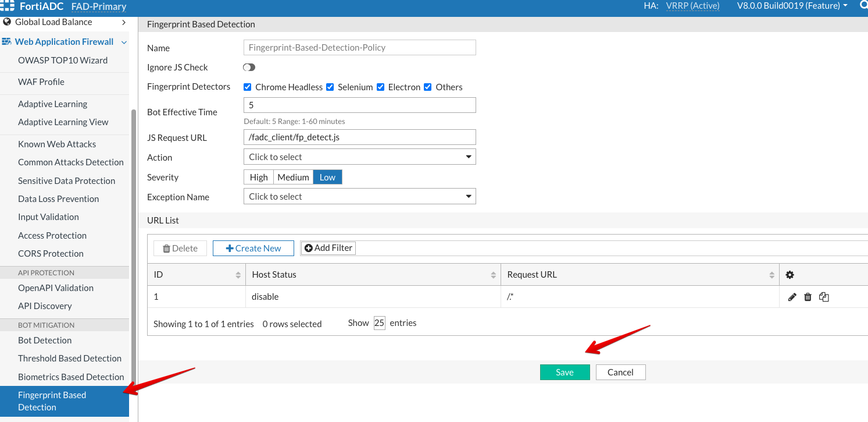Uncheck the Chrome Headless detector checkbox
This screenshot has height=422, width=868.
tap(248, 87)
